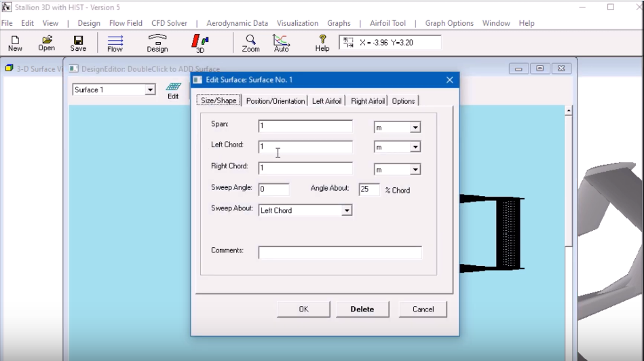Click the coordinate readout icon
Viewport: 644px width, 361px height.
coord(348,42)
